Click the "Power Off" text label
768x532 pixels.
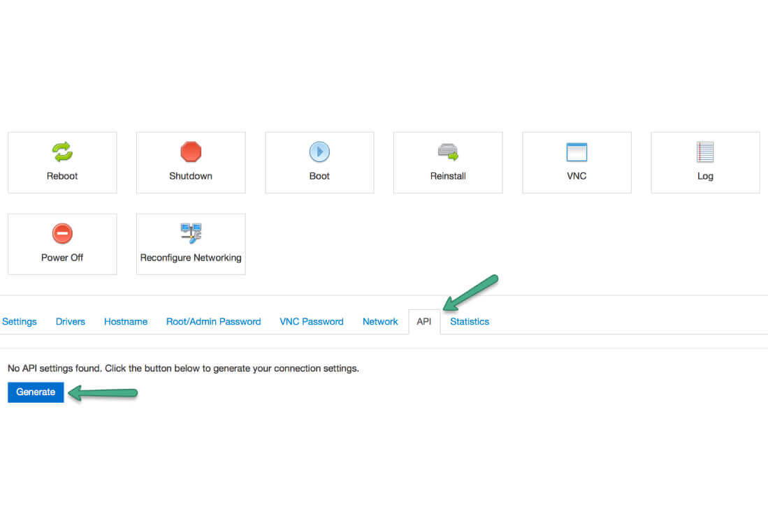[x=62, y=258]
